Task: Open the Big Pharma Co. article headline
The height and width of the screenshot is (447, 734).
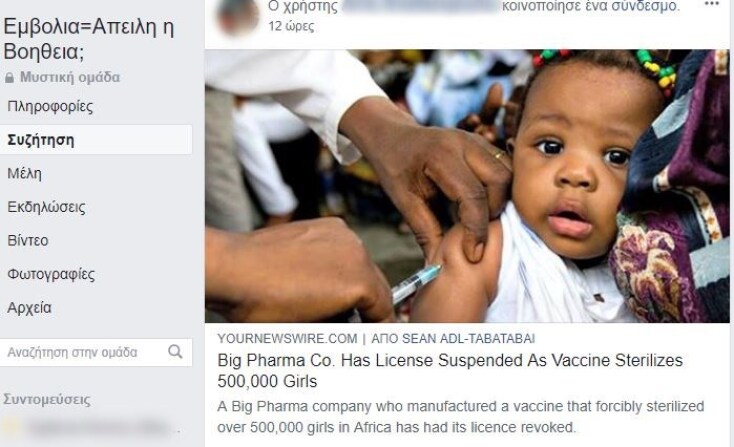Action: pyautogui.click(x=450, y=371)
